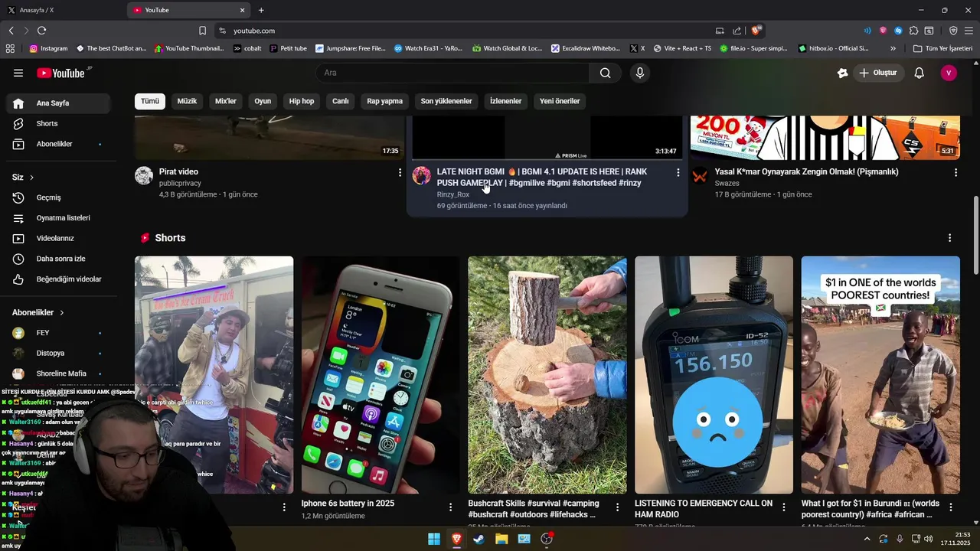Viewport: 980px width, 551px height.
Task: Select the Oyun filter chip
Action: tap(263, 101)
